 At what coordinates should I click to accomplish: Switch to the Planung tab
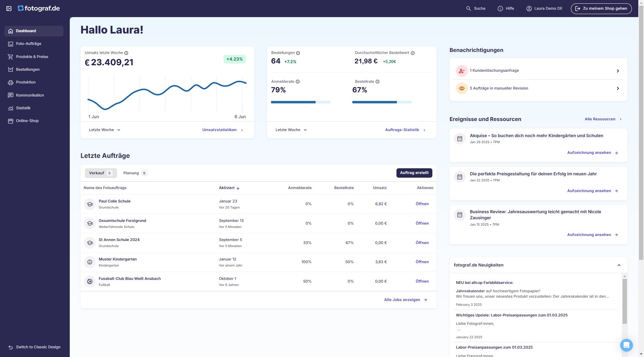pyautogui.click(x=135, y=173)
